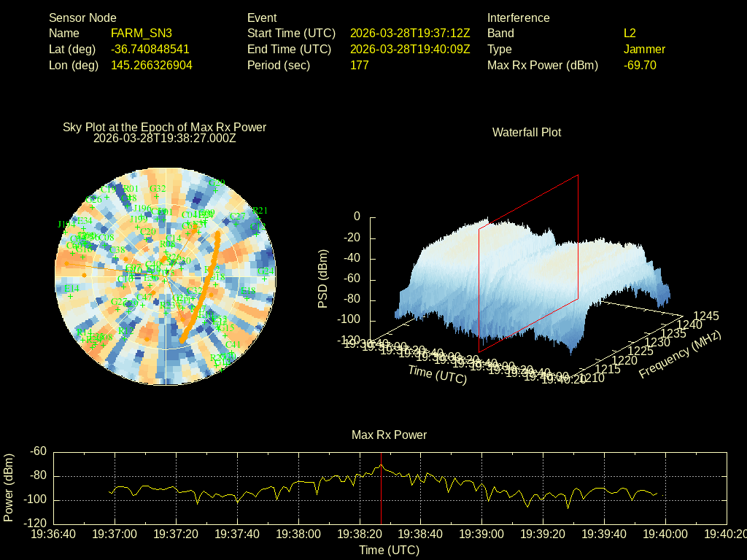Click the event Start Time value
This screenshot has height=560, width=747.
[410, 34]
